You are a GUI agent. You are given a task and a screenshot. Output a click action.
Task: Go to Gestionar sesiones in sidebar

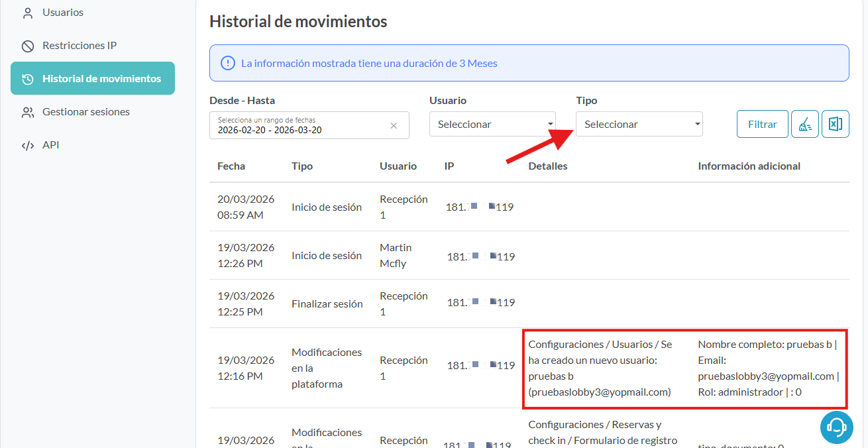pyautogui.click(x=86, y=112)
